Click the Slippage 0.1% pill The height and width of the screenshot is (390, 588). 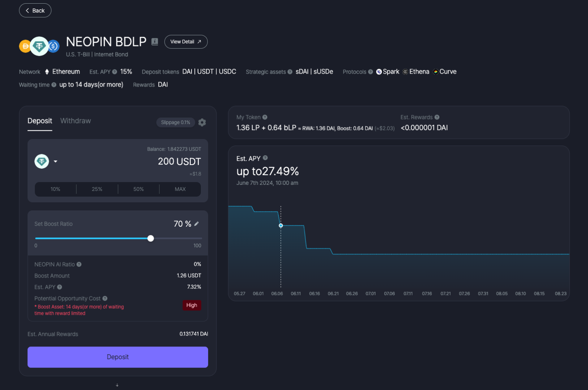[x=175, y=122]
